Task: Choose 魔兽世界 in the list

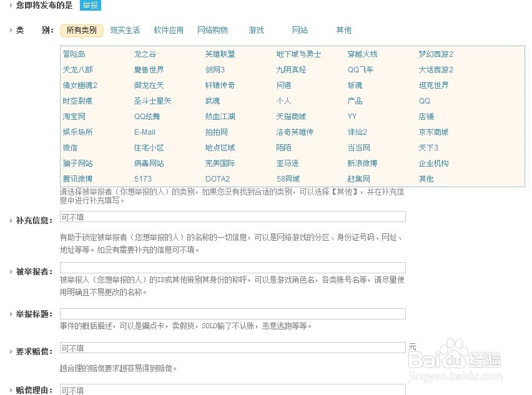Action: tap(149, 70)
